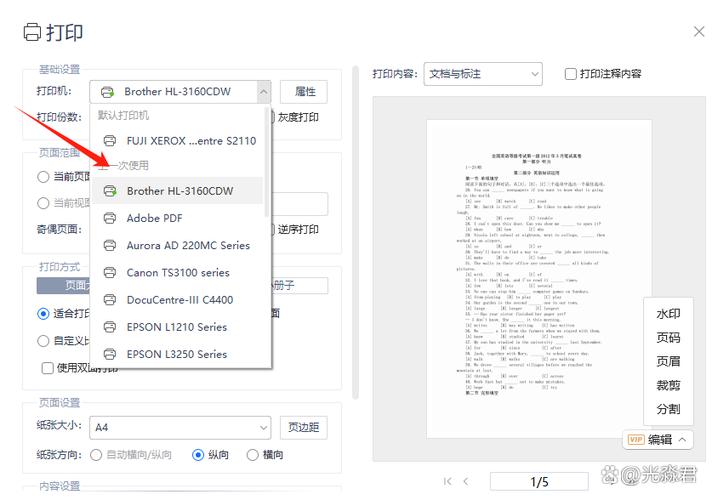
Task: Open paper size A4 dropdown
Action: pyautogui.click(x=180, y=427)
